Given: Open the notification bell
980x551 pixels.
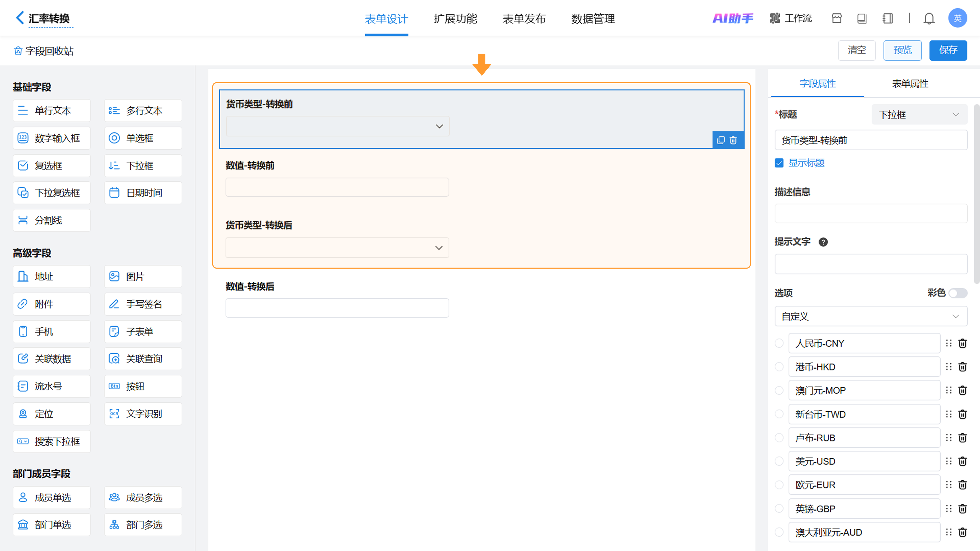Looking at the screenshot, I should 929,18.
